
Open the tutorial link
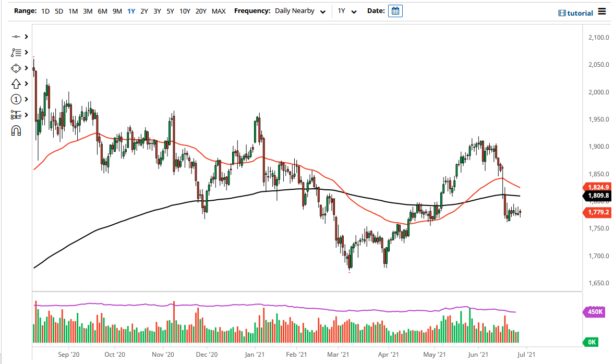[x=575, y=13]
